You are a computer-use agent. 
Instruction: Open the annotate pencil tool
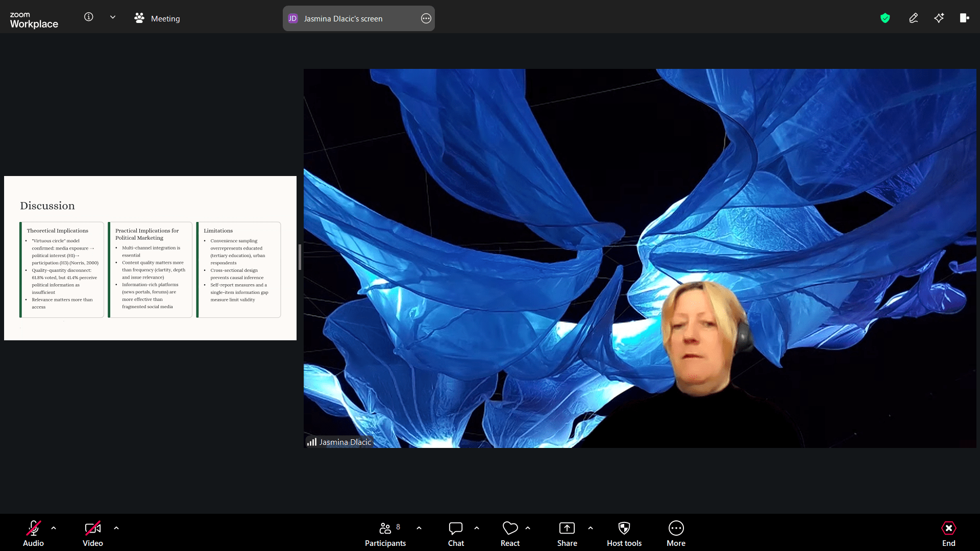coord(913,18)
